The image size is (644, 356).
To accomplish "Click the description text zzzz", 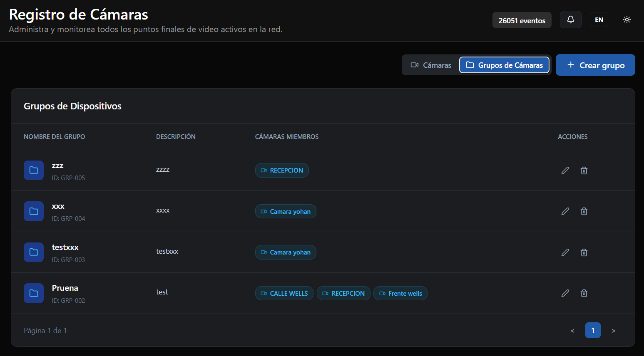I will [163, 170].
